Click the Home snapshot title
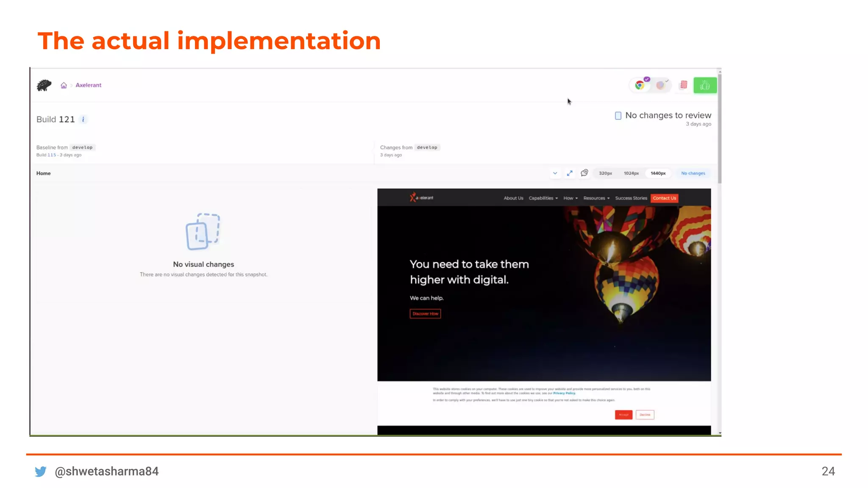 [x=44, y=173]
